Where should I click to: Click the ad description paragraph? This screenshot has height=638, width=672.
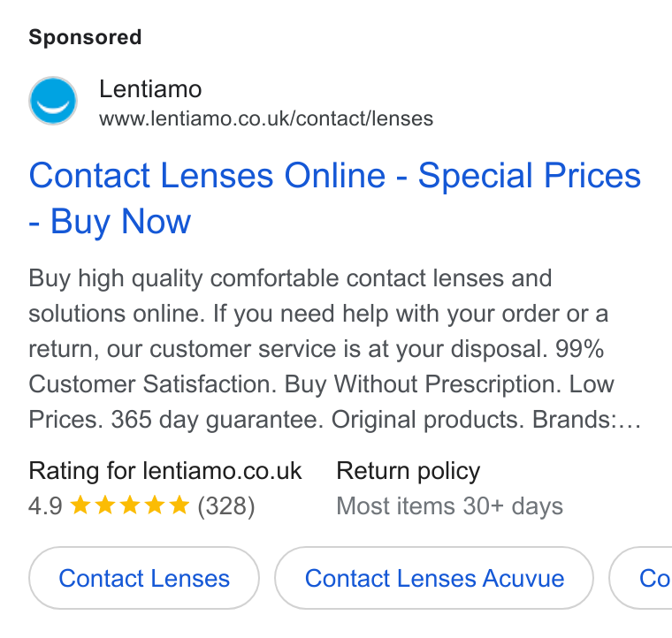click(335, 348)
